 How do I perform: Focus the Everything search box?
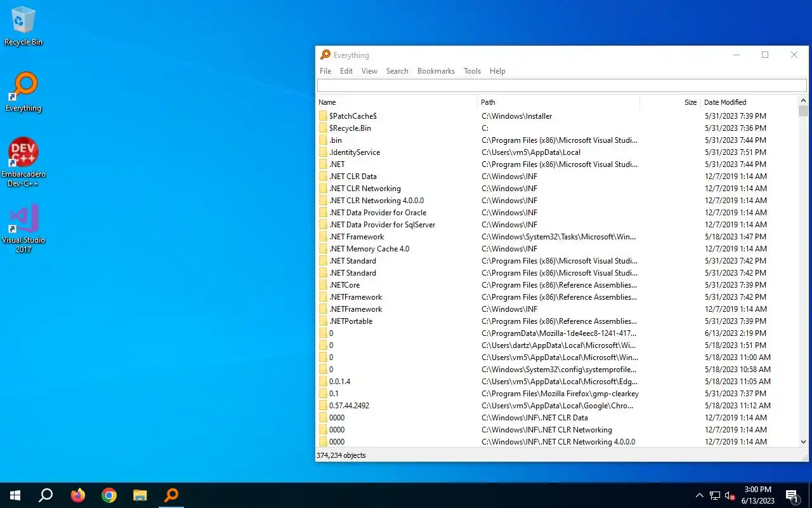(562, 86)
